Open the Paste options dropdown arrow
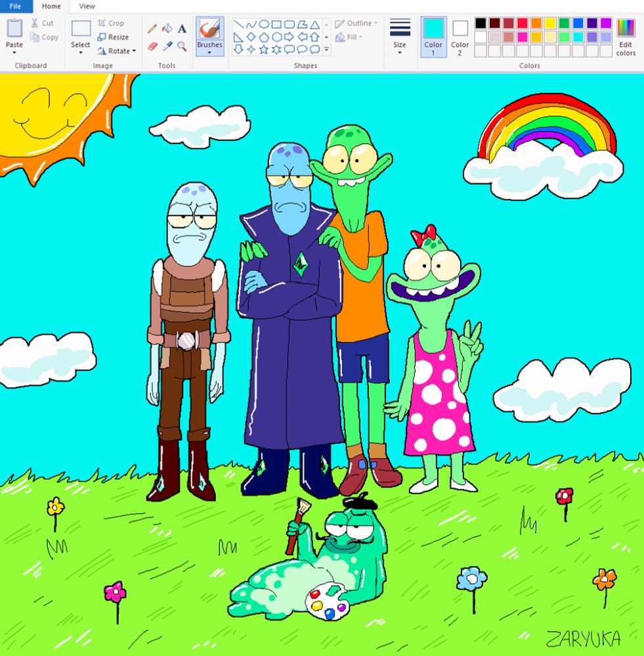Viewport: 644px width, 656px height. (x=14, y=52)
